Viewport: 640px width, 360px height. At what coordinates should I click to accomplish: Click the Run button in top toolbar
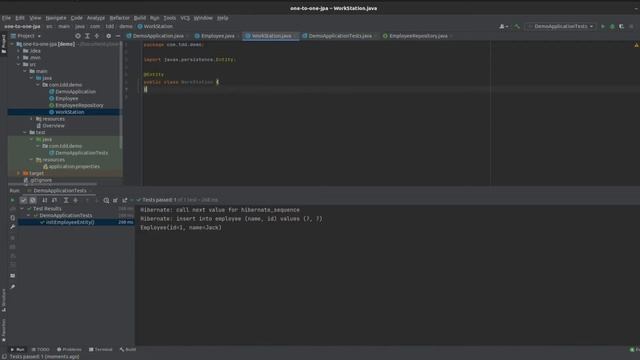(x=603, y=26)
